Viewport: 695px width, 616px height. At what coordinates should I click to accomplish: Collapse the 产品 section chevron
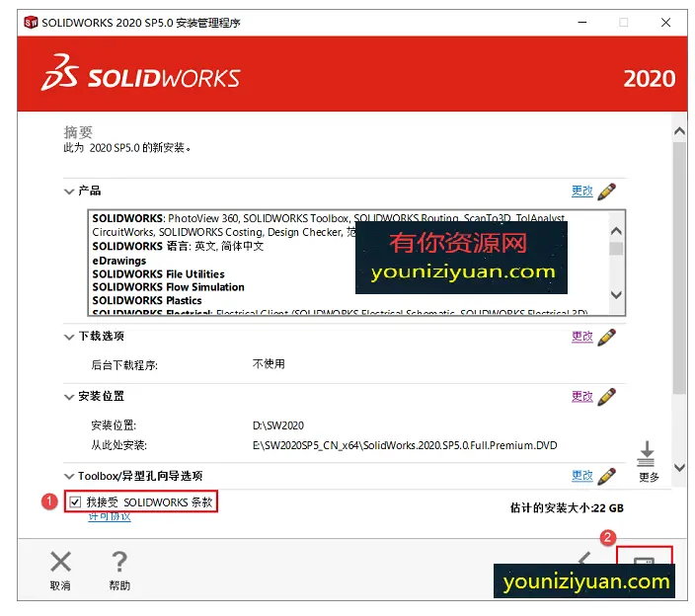69,192
